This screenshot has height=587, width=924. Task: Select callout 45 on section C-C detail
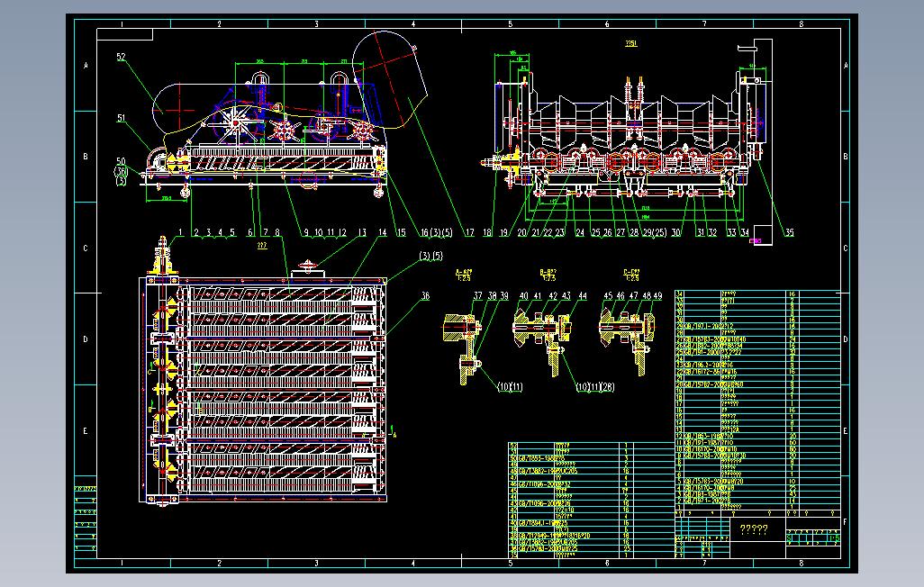608,296
